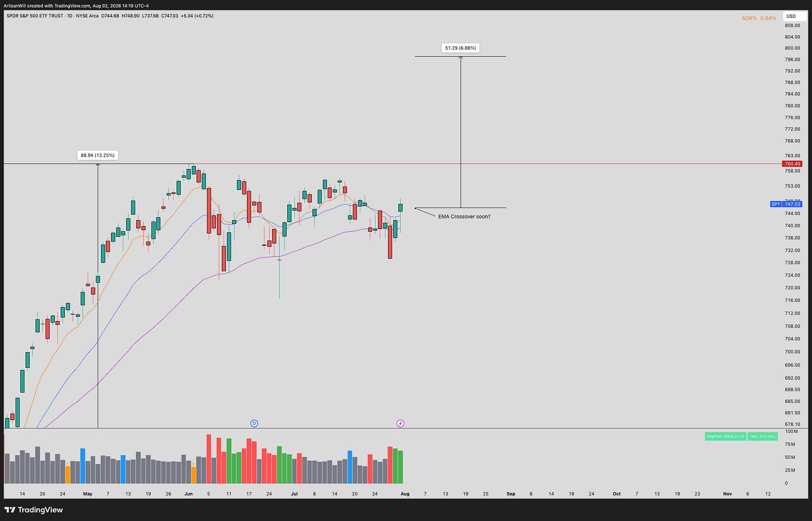This screenshot has height=521, width=812.
Task: Click the "Aug" date axis label
Action: pyautogui.click(x=405, y=494)
